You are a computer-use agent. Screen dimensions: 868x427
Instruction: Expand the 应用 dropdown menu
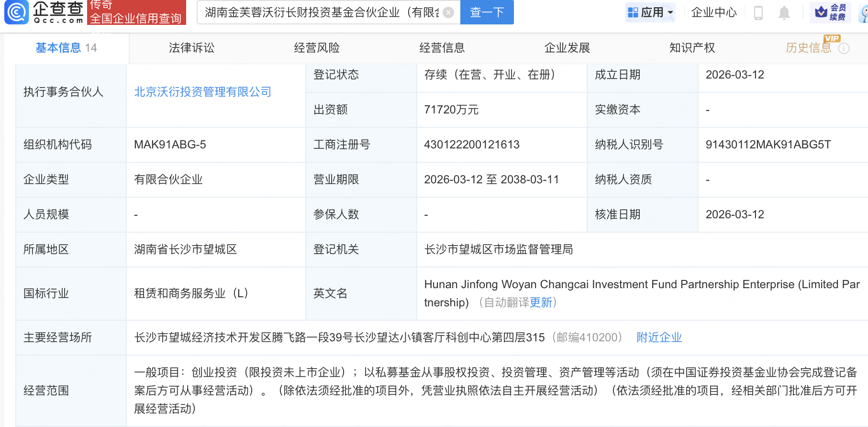pyautogui.click(x=670, y=12)
